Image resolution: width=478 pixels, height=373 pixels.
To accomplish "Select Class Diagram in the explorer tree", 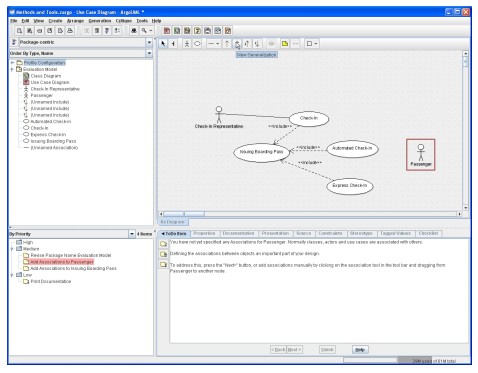I will pyautogui.click(x=46, y=76).
